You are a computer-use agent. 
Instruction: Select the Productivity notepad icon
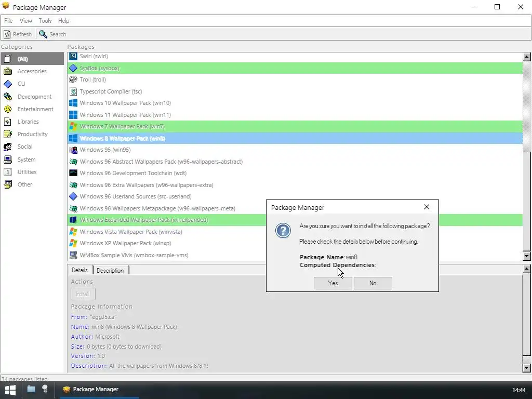[x=8, y=134]
